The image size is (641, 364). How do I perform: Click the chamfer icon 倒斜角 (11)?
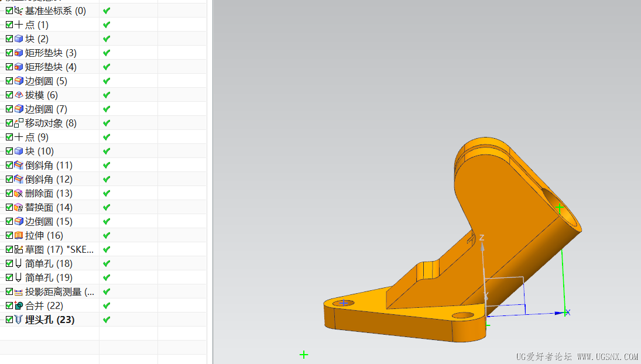(18, 165)
